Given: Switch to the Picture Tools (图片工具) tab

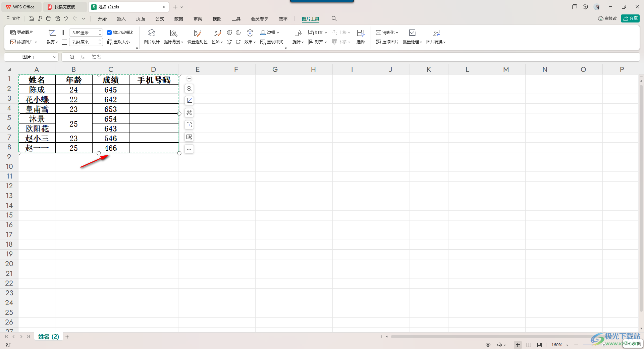Looking at the screenshot, I should (311, 19).
